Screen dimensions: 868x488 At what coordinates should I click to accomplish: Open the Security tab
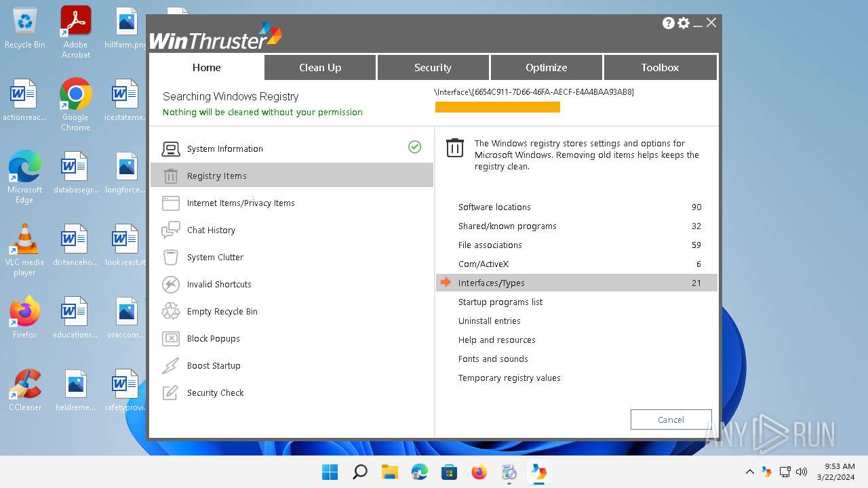coord(433,67)
